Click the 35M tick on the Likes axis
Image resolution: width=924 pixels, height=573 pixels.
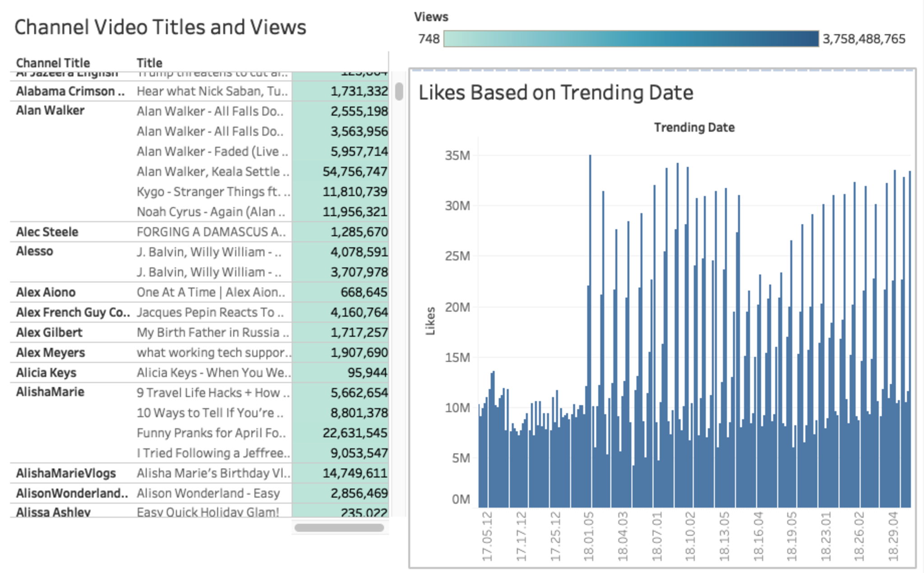point(457,156)
